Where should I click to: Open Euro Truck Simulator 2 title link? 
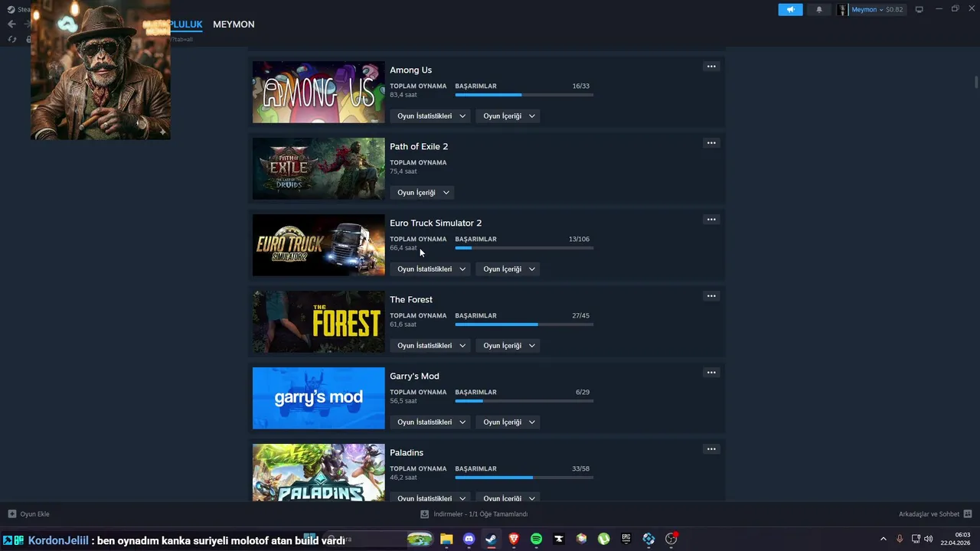click(436, 223)
